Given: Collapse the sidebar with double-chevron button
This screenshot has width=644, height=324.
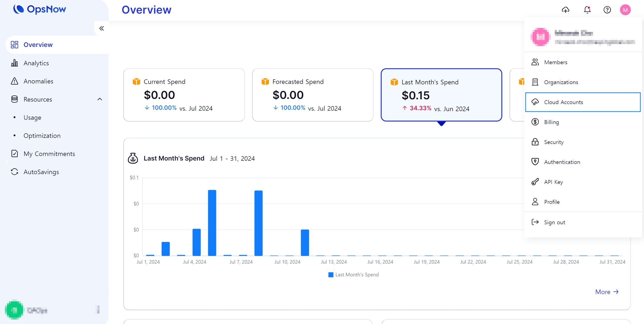Looking at the screenshot, I should point(101,28).
